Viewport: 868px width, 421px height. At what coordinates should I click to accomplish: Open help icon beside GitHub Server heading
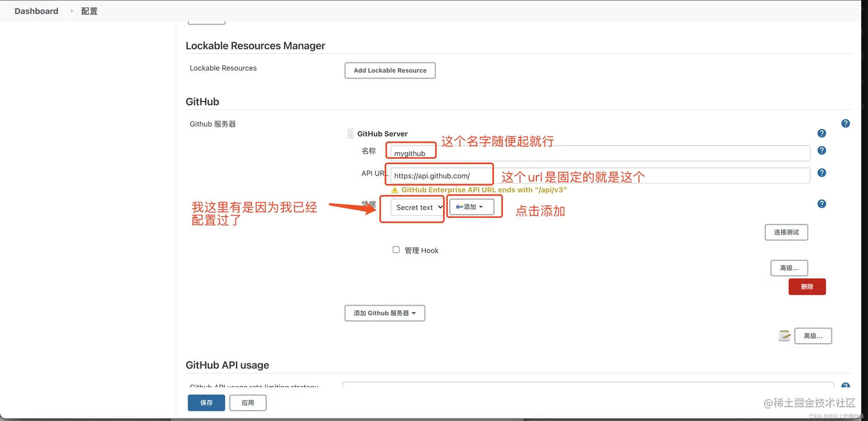821,133
